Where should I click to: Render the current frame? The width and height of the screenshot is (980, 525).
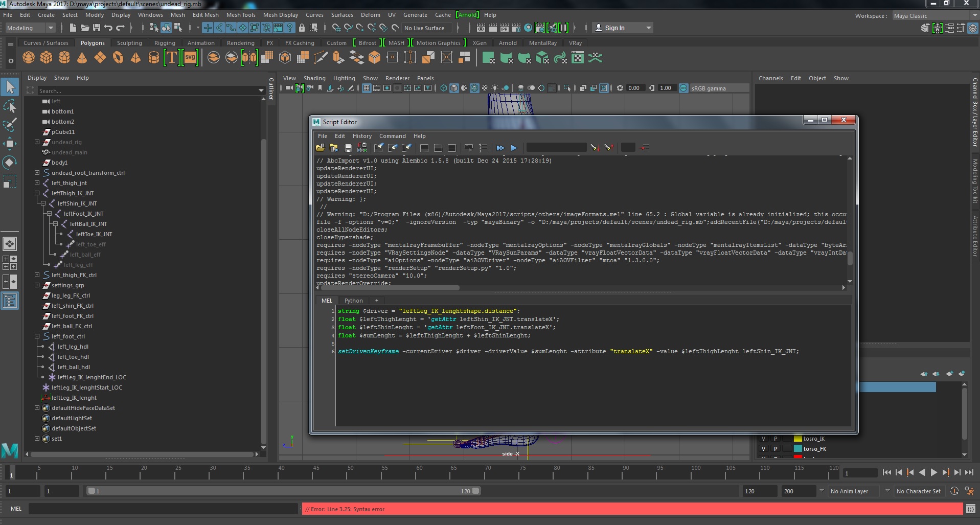(x=492, y=28)
